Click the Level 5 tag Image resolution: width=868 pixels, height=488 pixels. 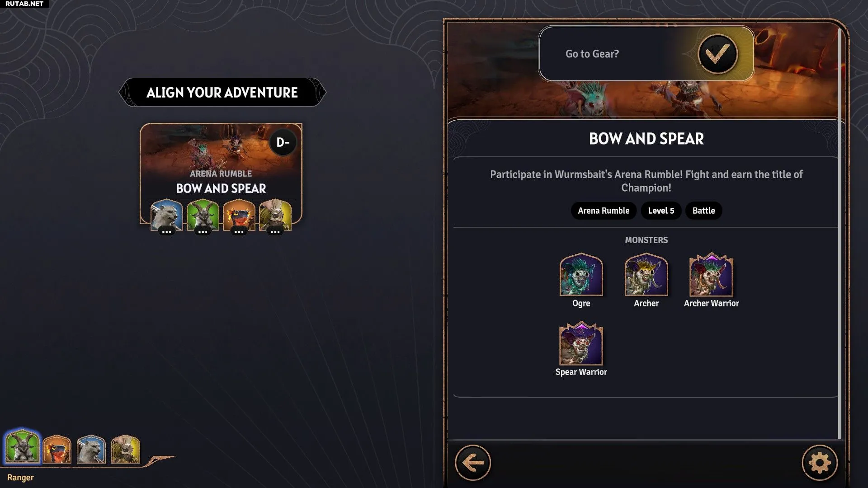coord(661,211)
